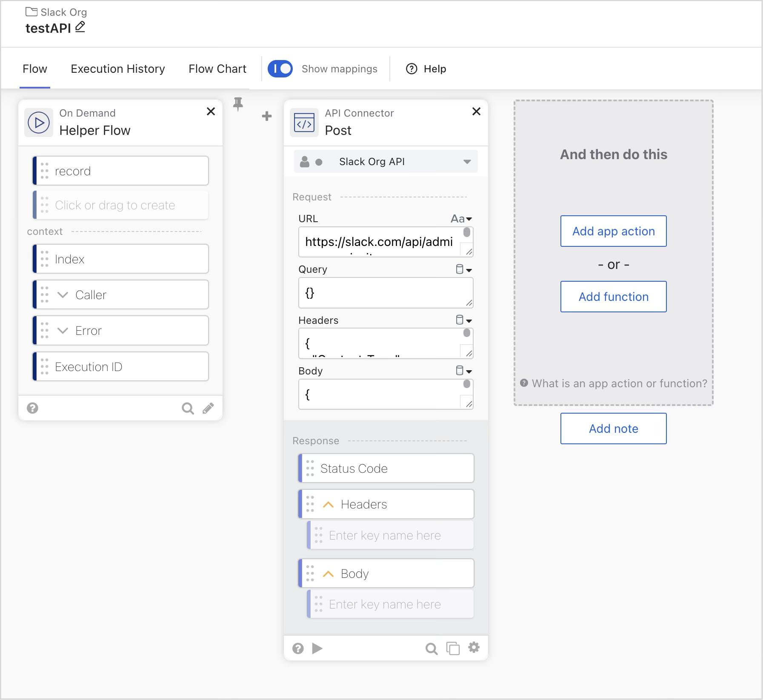
Task: Switch to the Execution History tab
Action: (x=117, y=69)
